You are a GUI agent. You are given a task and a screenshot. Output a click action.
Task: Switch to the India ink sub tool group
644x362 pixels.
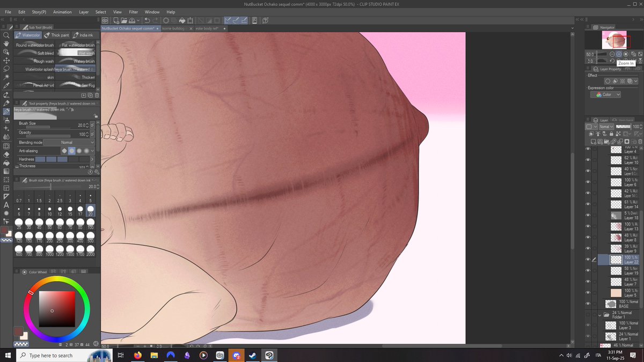pyautogui.click(x=84, y=35)
